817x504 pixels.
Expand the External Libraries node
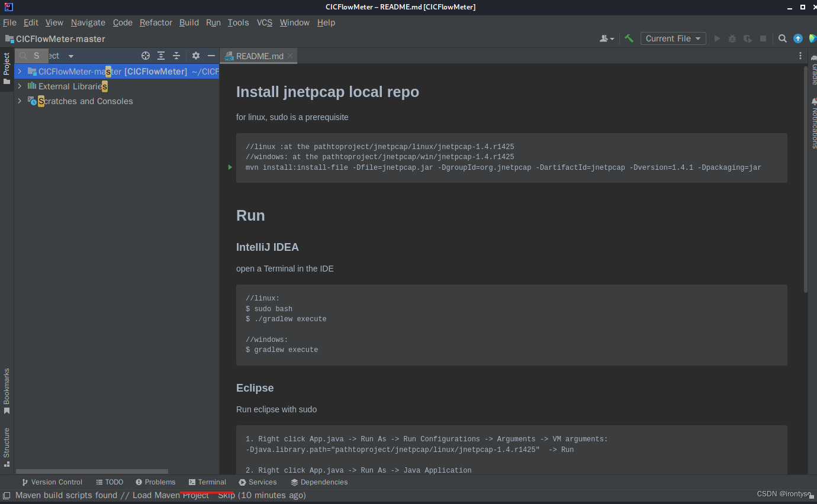20,86
